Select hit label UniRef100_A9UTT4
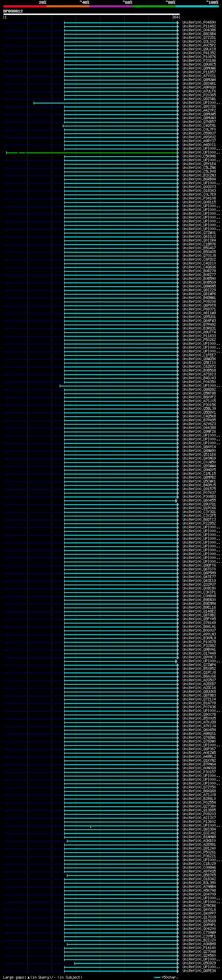 pos(199,332)
